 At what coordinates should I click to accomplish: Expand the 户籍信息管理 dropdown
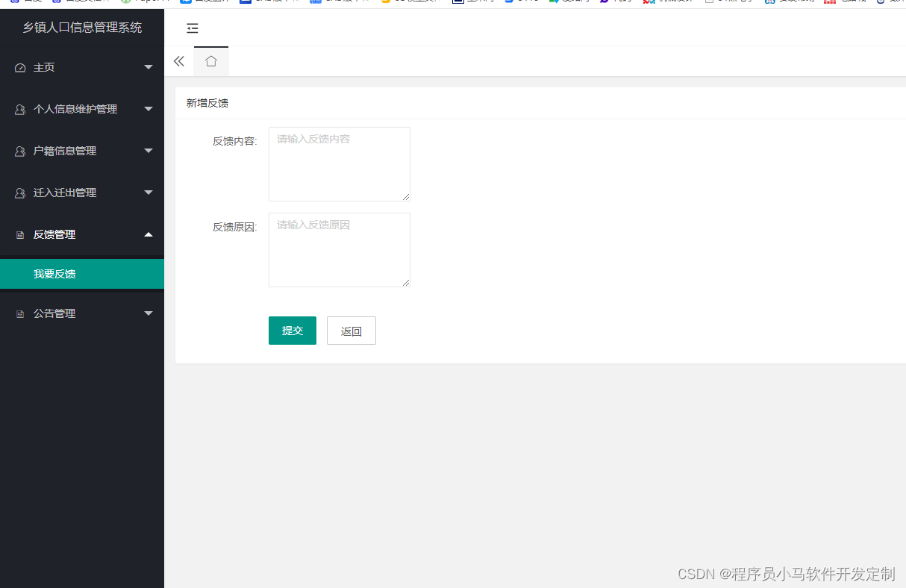point(149,151)
